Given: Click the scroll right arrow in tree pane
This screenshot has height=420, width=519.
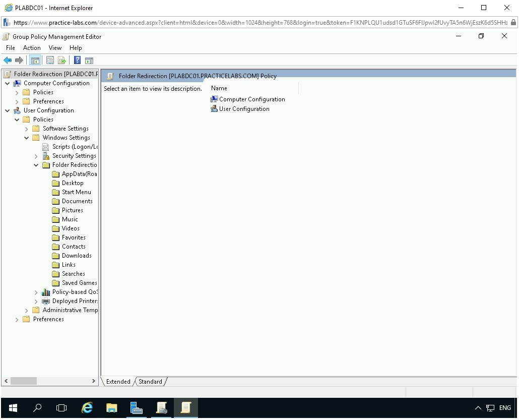Looking at the screenshot, I should pos(94,381).
